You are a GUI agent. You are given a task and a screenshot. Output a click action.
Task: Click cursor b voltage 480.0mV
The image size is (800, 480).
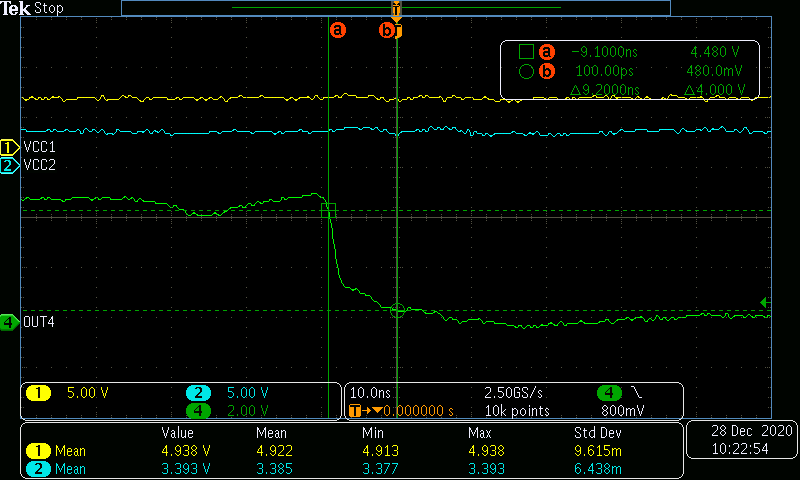714,71
